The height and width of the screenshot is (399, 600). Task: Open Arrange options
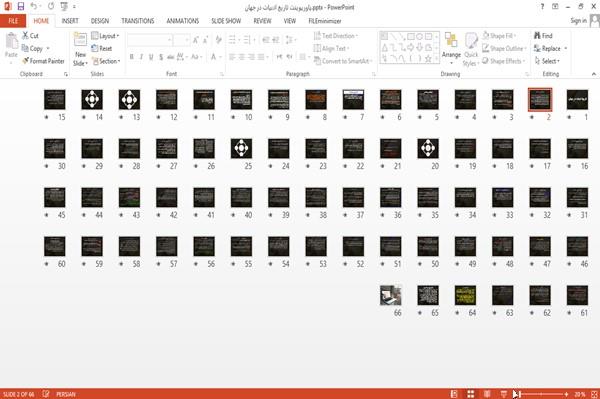451,49
